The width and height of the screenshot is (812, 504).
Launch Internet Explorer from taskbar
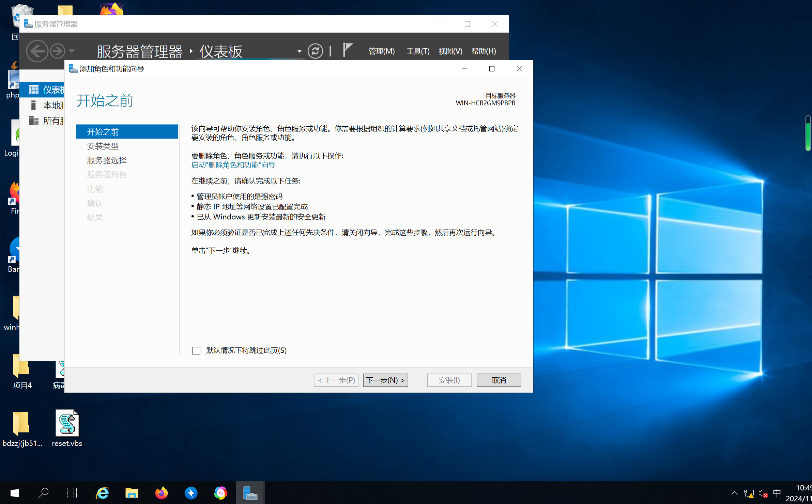pos(102,493)
